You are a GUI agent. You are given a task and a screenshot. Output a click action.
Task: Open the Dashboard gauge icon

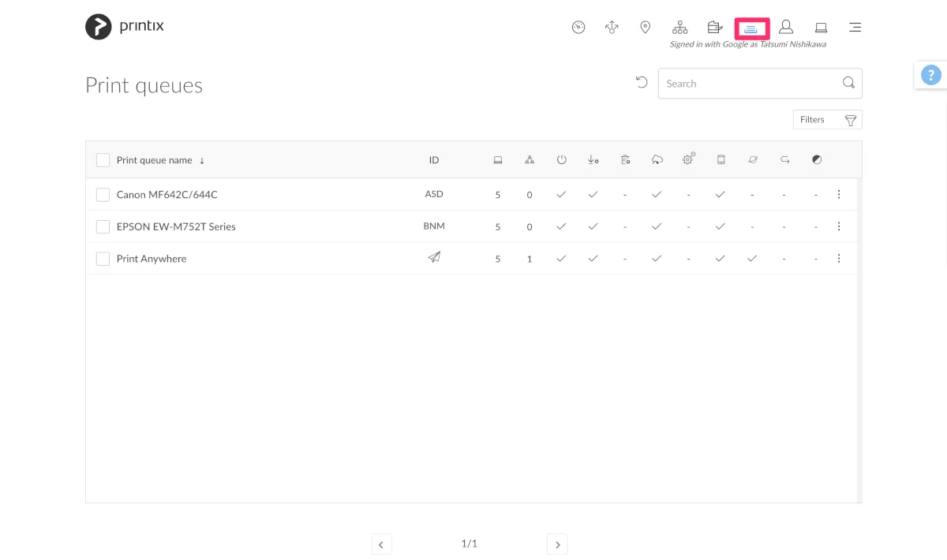[x=578, y=28]
